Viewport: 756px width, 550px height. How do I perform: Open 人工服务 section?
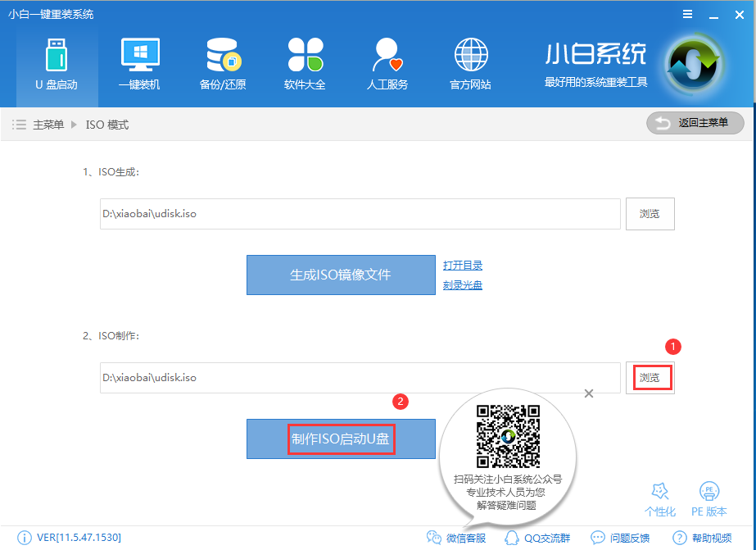tap(387, 64)
